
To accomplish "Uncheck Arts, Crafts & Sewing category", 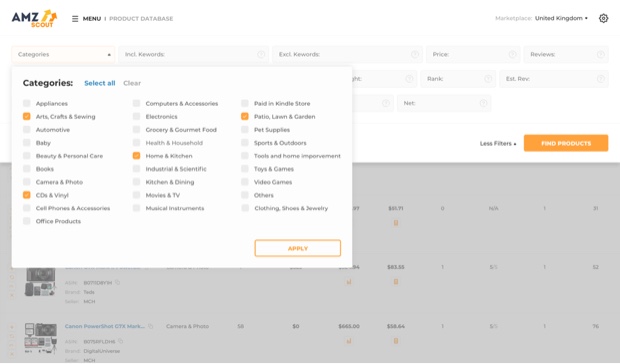I will [x=26, y=116].
